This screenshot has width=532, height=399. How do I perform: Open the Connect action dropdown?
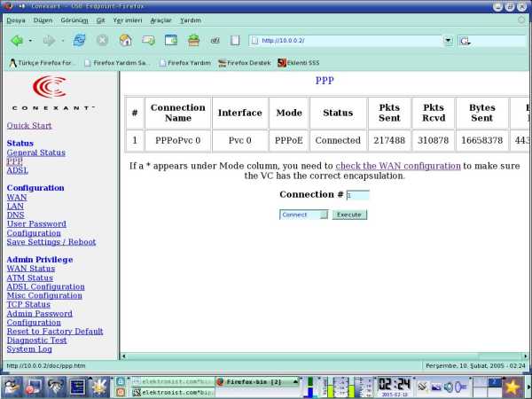click(x=304, y=214)
